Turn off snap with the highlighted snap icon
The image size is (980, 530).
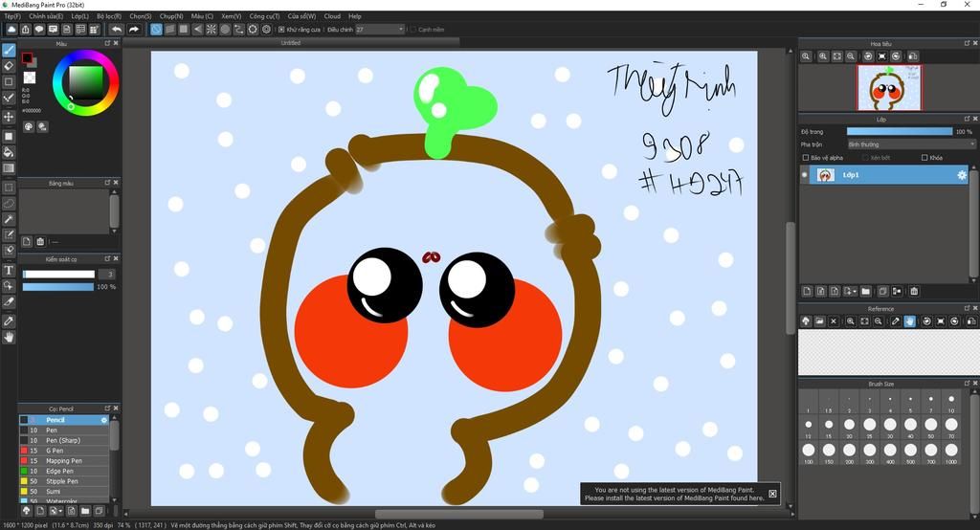[x=156, y=30]
